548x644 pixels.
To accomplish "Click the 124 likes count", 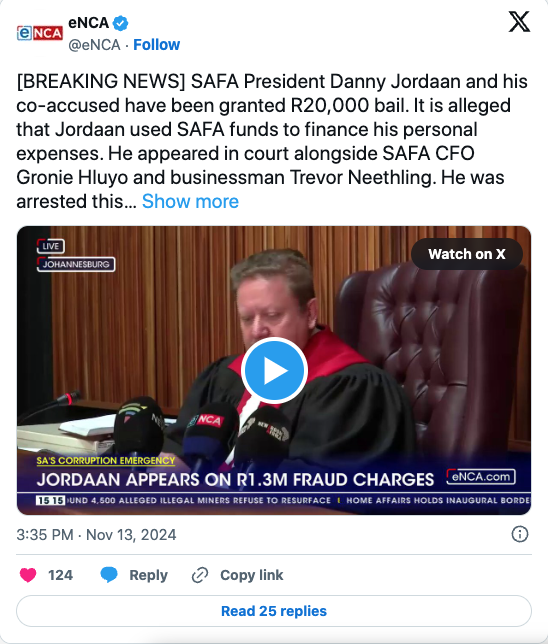I will click(60, 575).
